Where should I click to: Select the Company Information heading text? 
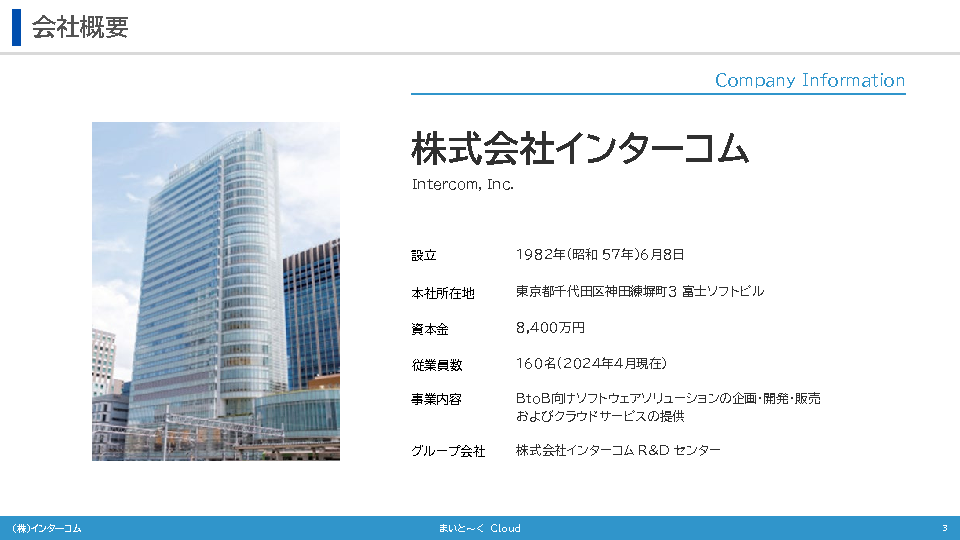click(x=809, y=80)
